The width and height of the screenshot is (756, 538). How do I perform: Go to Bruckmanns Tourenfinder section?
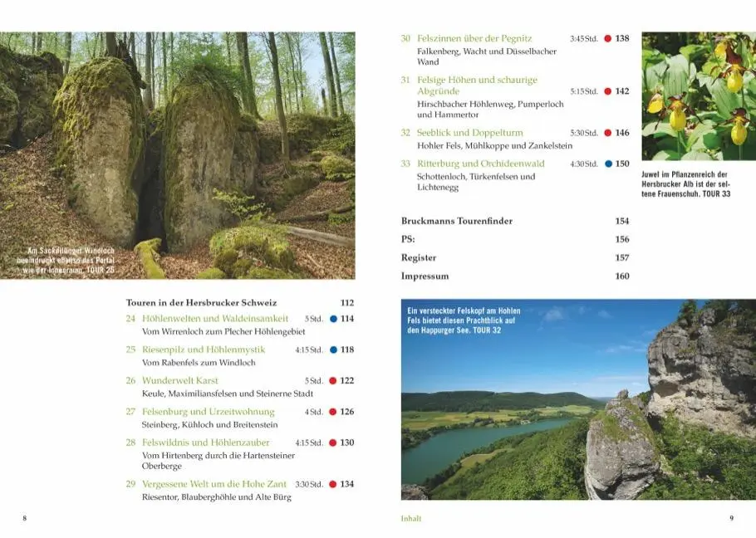(457, 221)
